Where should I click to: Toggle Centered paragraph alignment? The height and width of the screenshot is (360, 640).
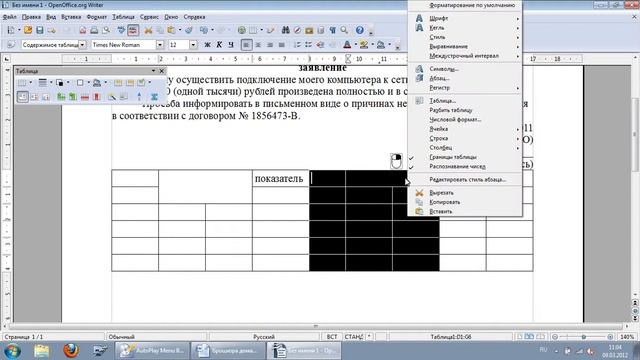(258, 45)
